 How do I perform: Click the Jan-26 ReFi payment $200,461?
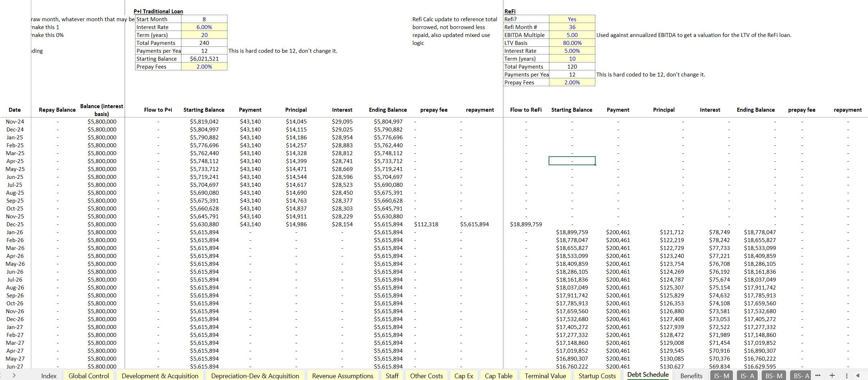[618, 232]
